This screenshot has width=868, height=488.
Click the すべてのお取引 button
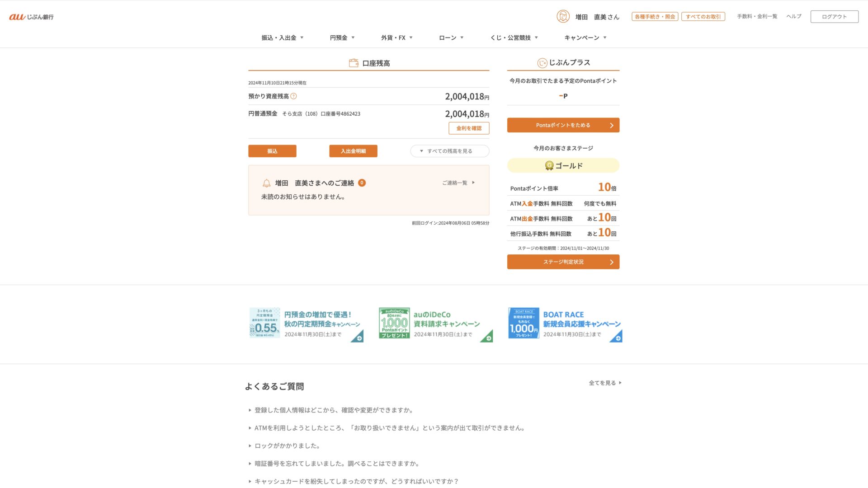[703, 17]
